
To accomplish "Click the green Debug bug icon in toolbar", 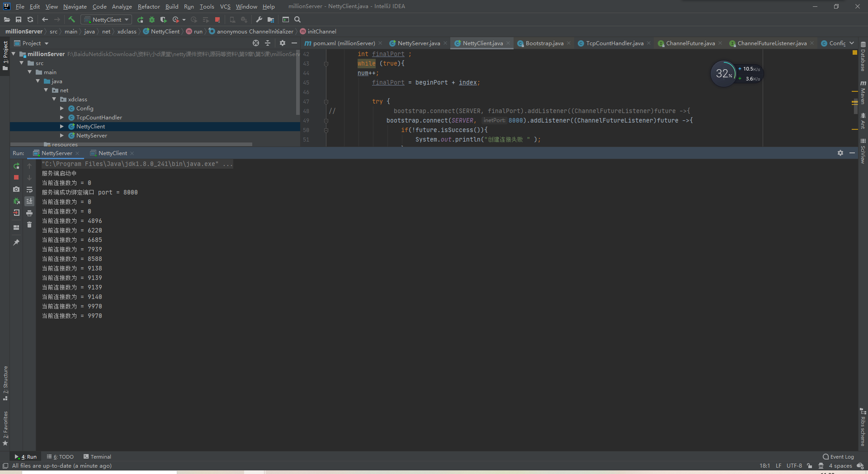I will pyautogui.click(x=152, y=19).
